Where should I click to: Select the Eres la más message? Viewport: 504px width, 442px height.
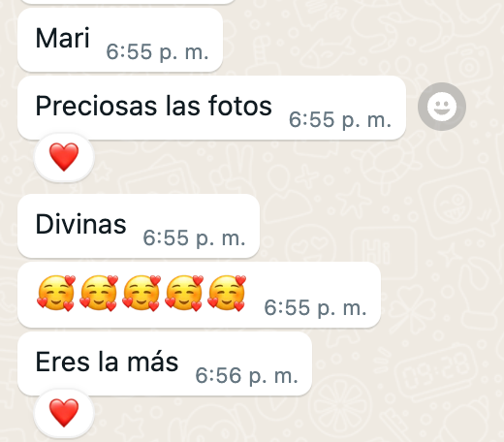point(165,363)
